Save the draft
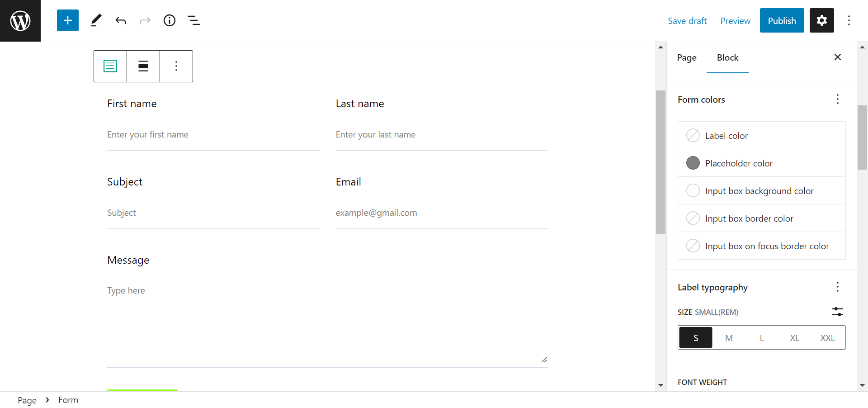The height and width of the screenshot is (408, 868). point(687,20)
